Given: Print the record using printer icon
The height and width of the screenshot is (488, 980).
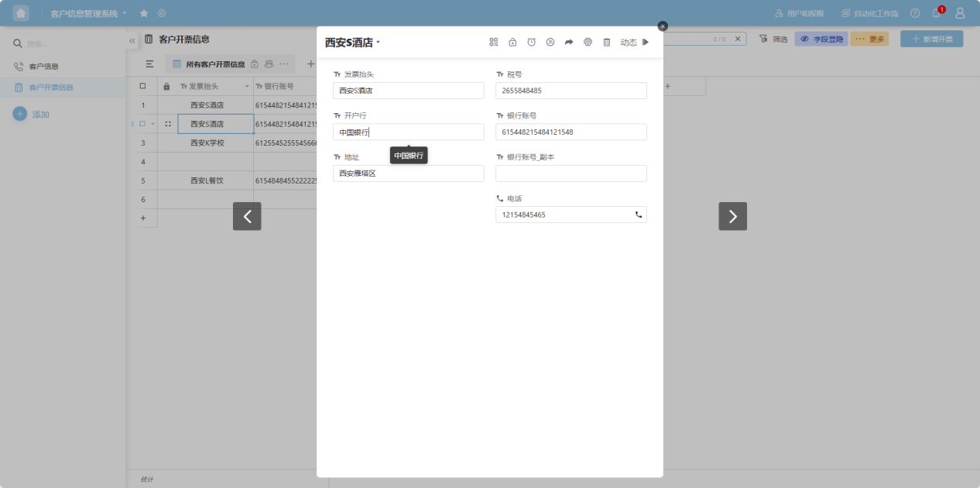Looking at the screenshot, I should (x=588, y=42).
